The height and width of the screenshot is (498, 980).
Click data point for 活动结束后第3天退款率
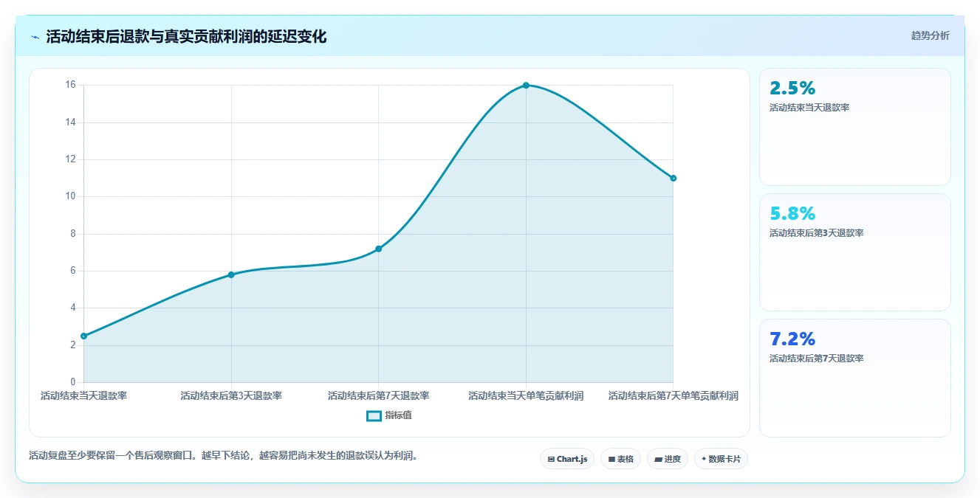coord(231,274)
